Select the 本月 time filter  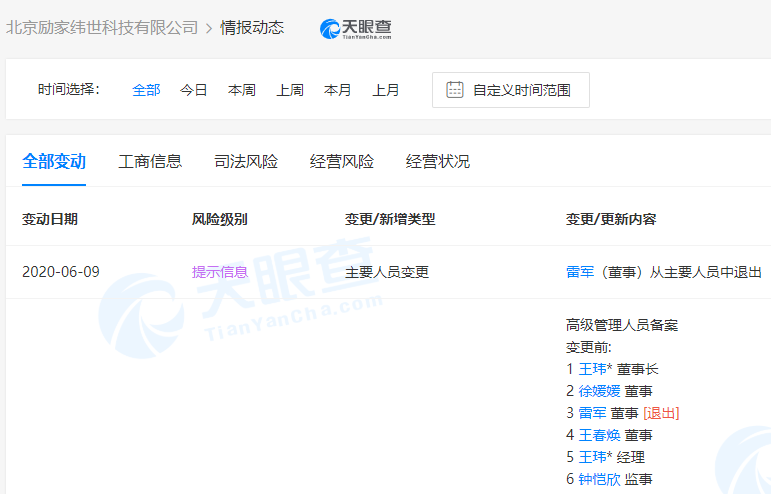(x=338, y=90)
